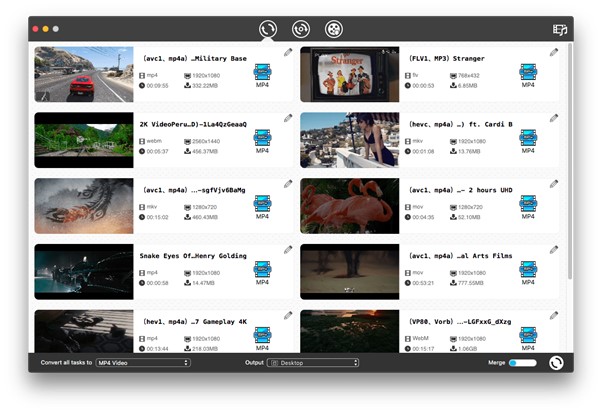The image size is (602, 413).
Task: Edit the Stranger video with pencil icon
Action: tap(554, 52)
